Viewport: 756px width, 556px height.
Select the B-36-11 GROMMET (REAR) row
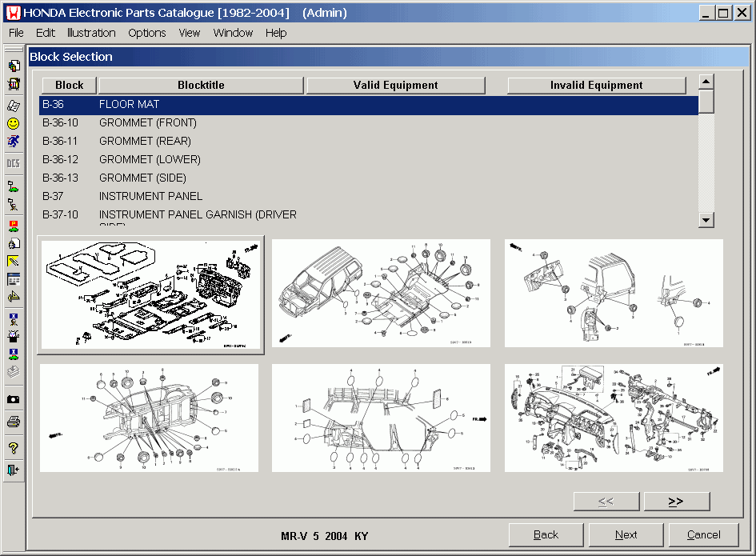coord(368,142)
